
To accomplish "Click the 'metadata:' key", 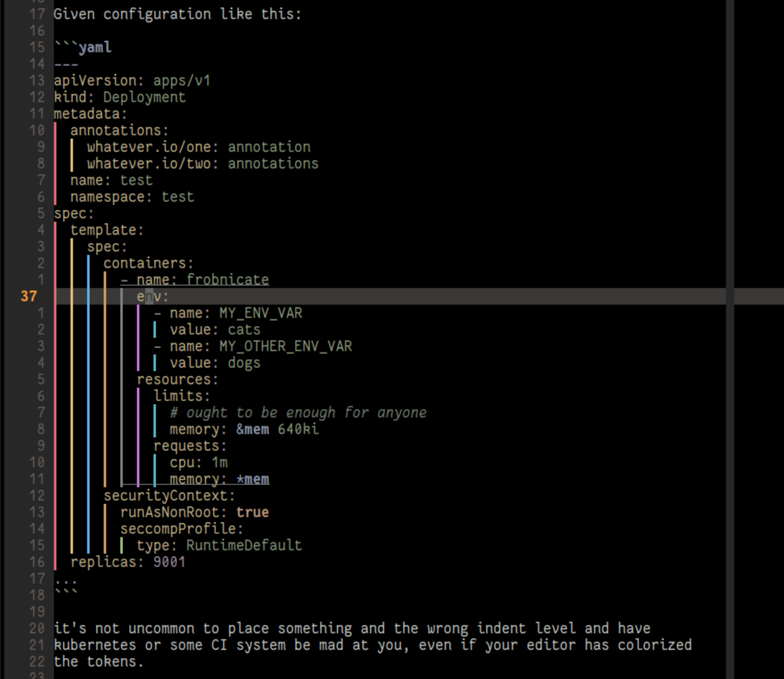I will pos(90,114).
